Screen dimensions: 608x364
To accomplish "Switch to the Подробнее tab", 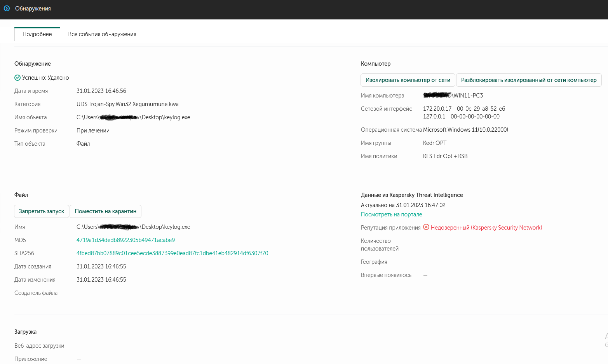I will (37, 34).
